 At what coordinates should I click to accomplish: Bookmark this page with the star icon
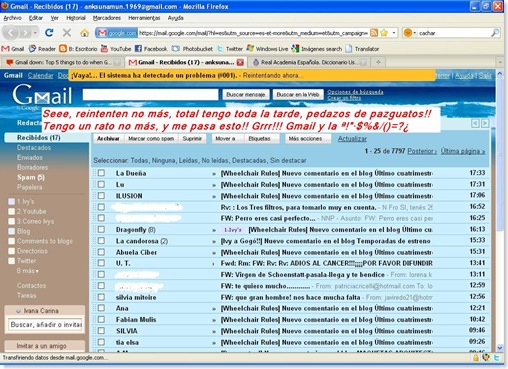[384, 33]
